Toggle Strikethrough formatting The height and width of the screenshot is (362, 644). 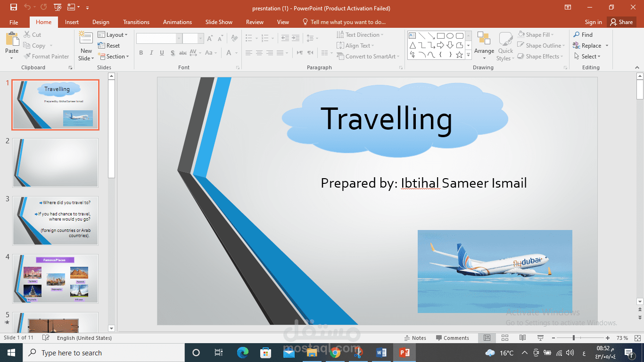[184, 53]
